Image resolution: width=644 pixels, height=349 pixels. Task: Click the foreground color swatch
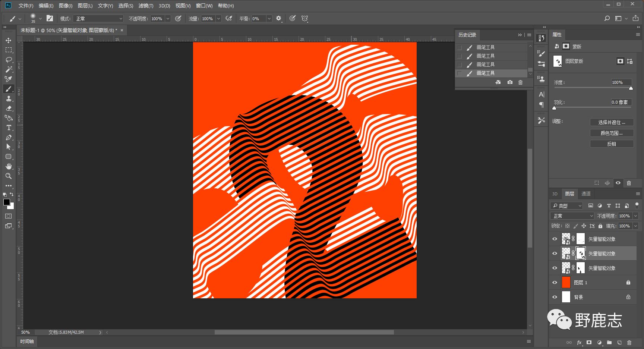pyautogui.click(x=7, y=202)
